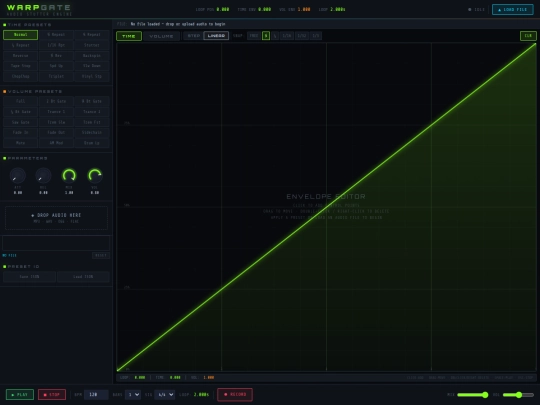Select the 1/16 snap option
The width and height of the screenshot is (540, 405).
click(x=287, y=35)
